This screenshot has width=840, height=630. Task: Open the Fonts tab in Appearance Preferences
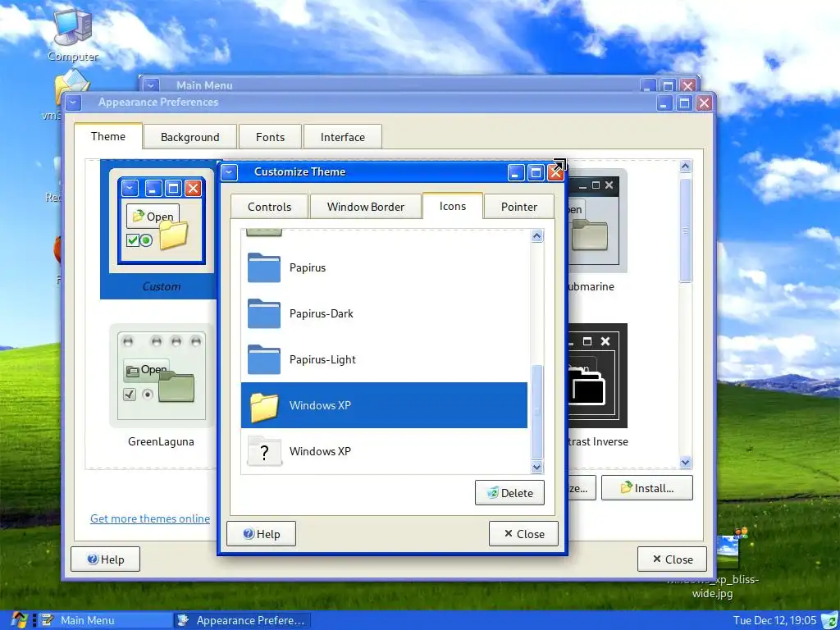[x=270, y=137]
